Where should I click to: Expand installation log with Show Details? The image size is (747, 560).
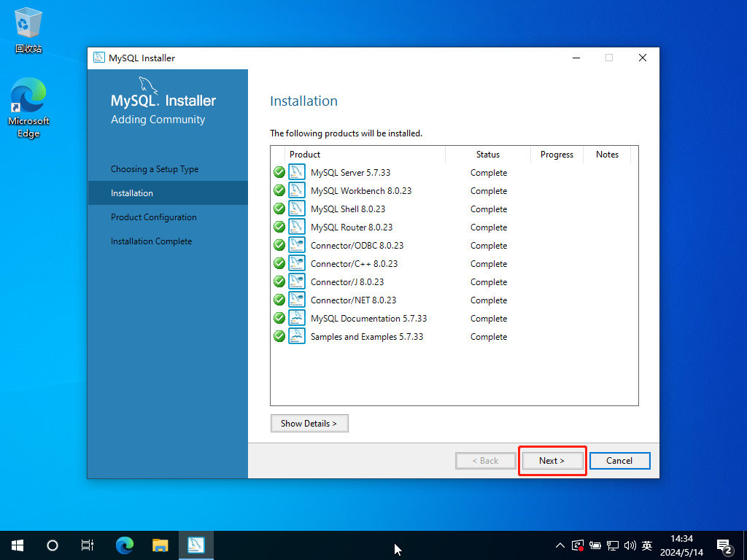pos(309,424)
